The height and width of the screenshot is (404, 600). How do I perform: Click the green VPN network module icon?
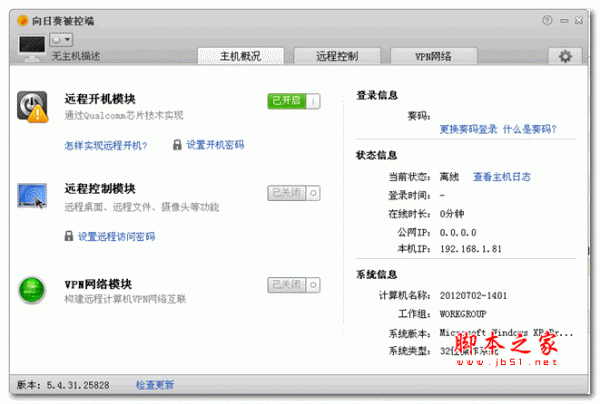pyautogui.click(x=32, y=290)
